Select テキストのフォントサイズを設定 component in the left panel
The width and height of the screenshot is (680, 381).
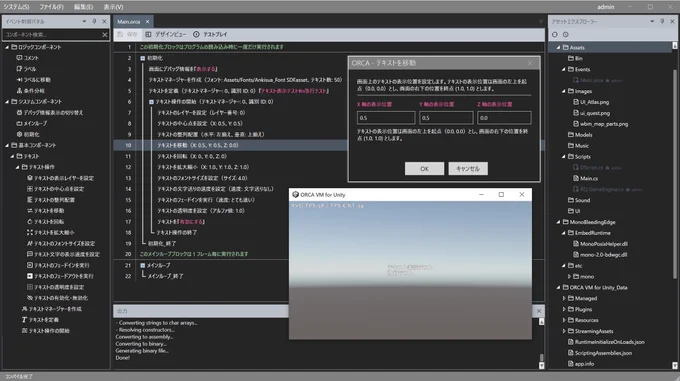tap(61, 243)
